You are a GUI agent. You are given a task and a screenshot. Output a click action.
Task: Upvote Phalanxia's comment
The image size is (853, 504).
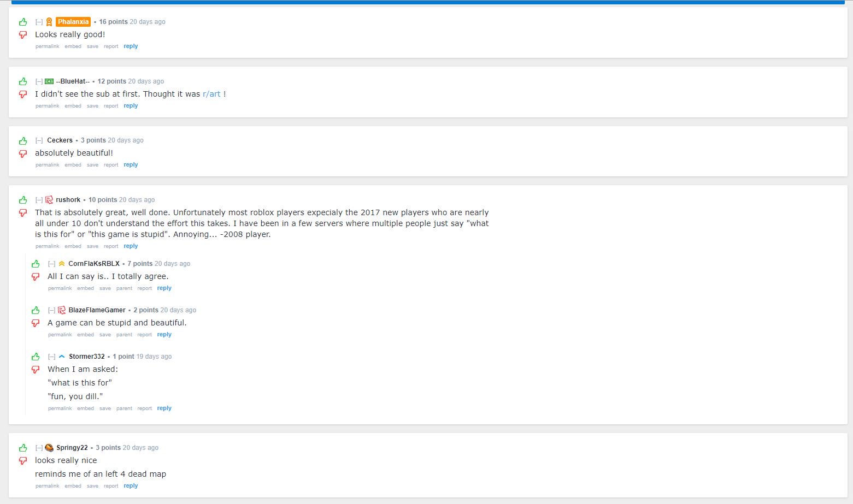click(x=22, y=21)
